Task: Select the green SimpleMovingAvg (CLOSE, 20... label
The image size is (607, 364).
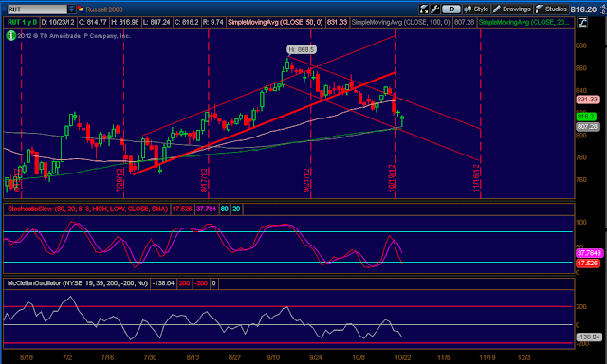Action: [x=524, y=23]
